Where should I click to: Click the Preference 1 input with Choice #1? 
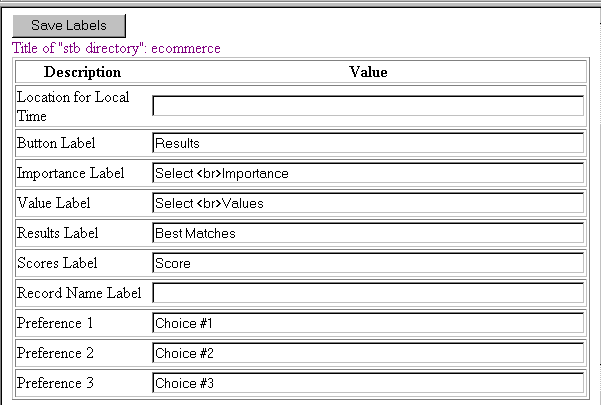(x=367, y=323)
